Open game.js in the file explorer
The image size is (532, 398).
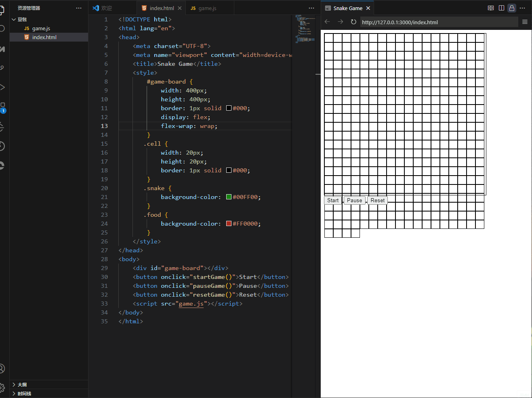(x=41, y=28)
